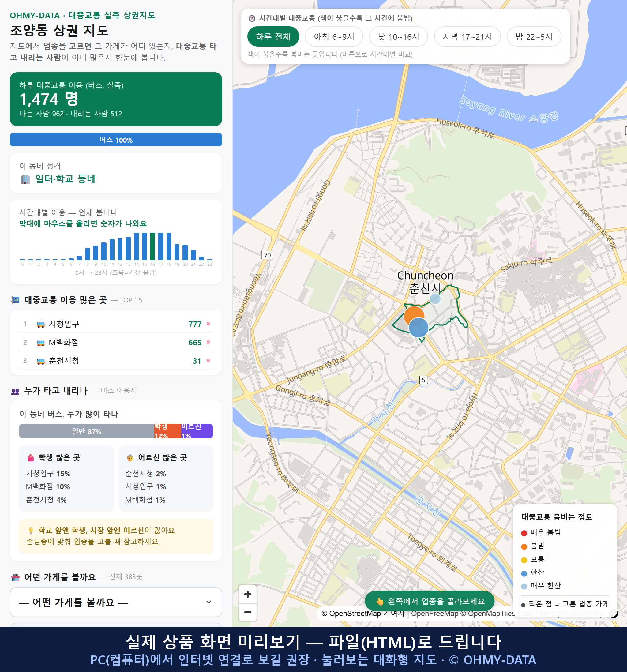Click the route 70 shield on the map
Viewport: 627px width, 672px height.
[267, 255]
